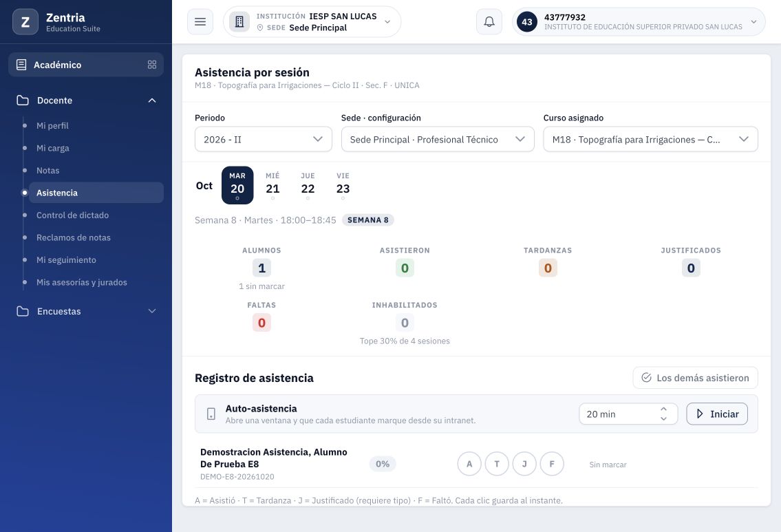Click Los demás asistieron button
The width and height of the screenshot is (781, 532).
pyautogui.click(x=695, y=378)
